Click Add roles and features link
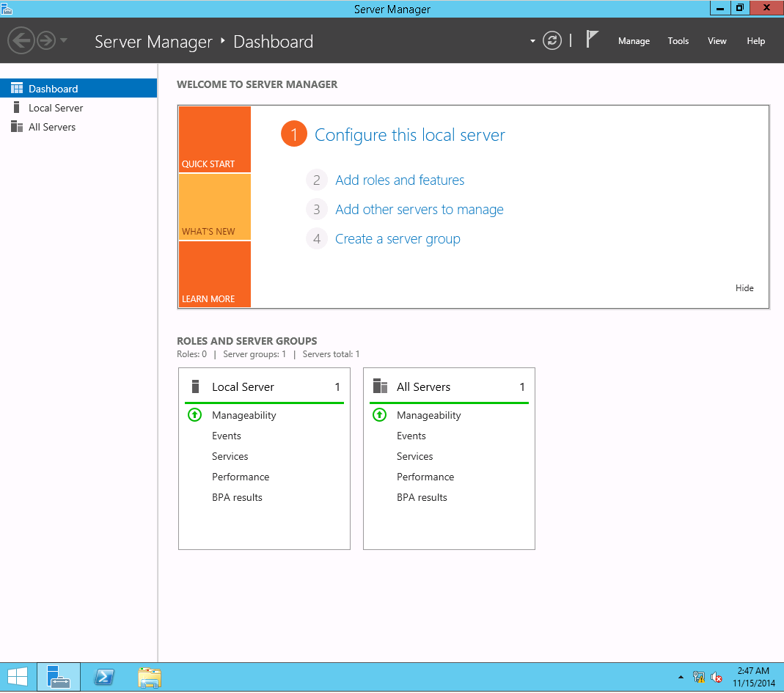The height and width of the screenshot is (693, 784). tap(400, 180)
